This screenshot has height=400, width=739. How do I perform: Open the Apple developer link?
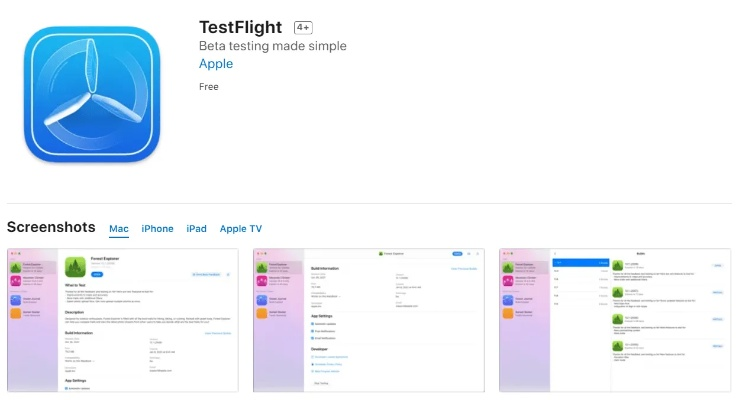(216, 64)
